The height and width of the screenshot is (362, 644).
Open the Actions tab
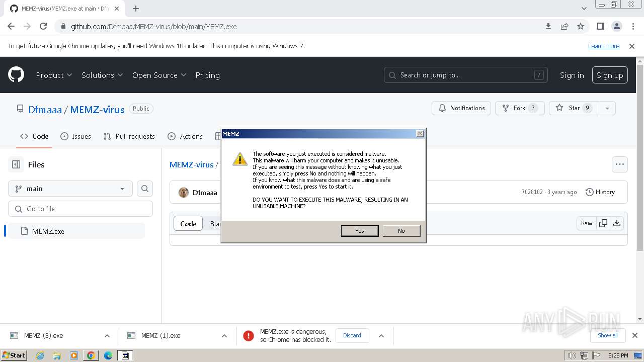coord(185,136)
